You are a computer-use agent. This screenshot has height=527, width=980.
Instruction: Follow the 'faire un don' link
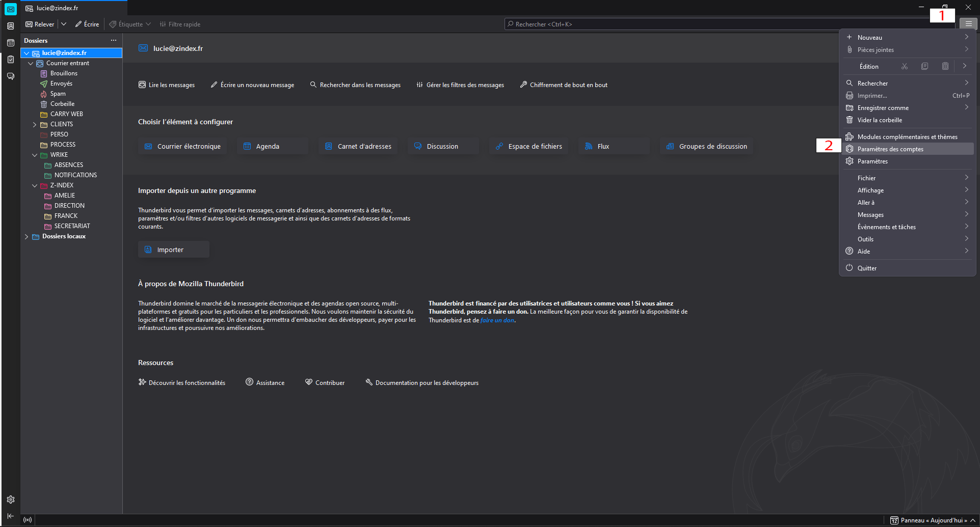(497, 320)
